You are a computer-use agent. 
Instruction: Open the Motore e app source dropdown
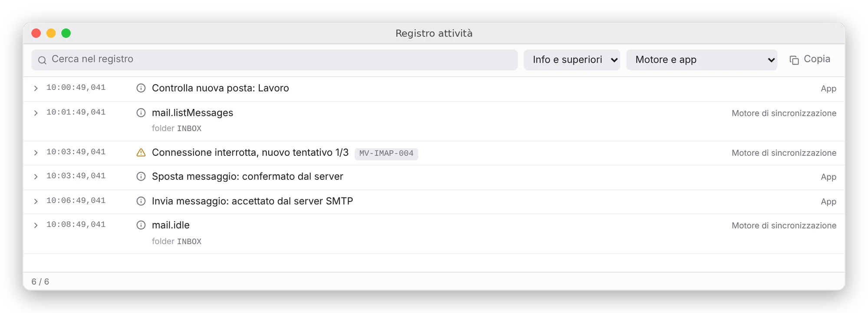coord(702,60)
